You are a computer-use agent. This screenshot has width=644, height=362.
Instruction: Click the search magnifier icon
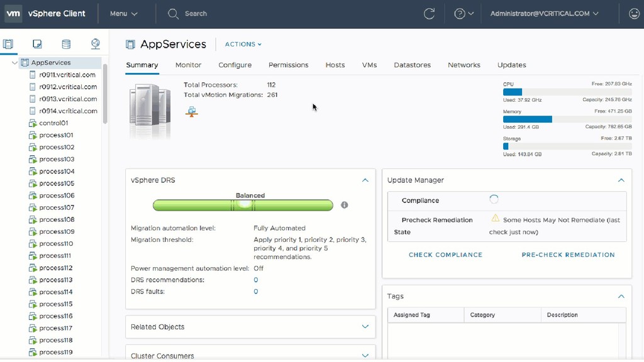coord(173,14)
